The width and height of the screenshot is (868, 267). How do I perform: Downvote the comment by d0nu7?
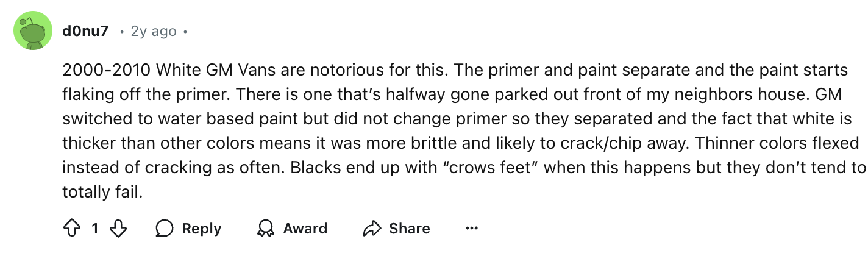119,229
